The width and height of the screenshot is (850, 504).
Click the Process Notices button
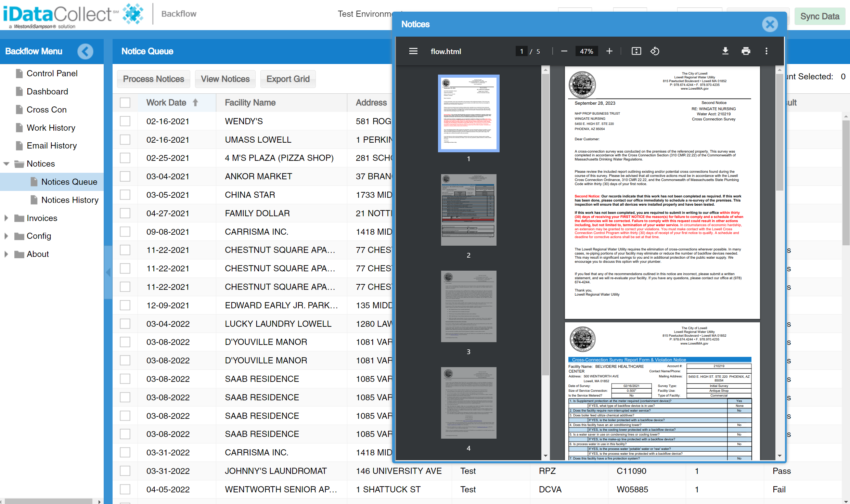coord(154,79)
